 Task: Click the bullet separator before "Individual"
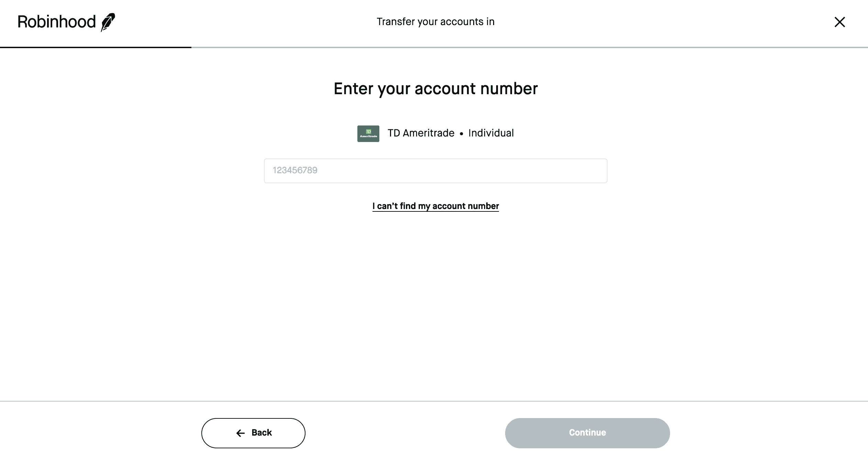coord(461,134)
